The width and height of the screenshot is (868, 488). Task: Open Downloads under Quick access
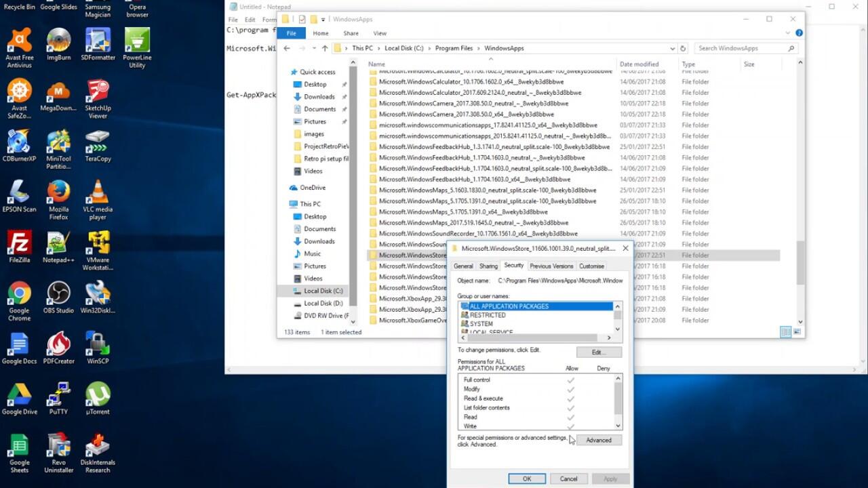point(319,97)
